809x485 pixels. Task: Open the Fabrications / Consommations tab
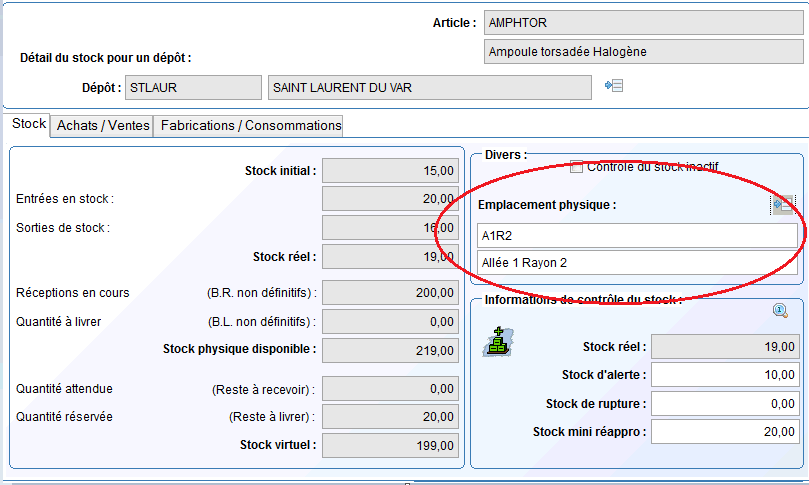[250, 125]
